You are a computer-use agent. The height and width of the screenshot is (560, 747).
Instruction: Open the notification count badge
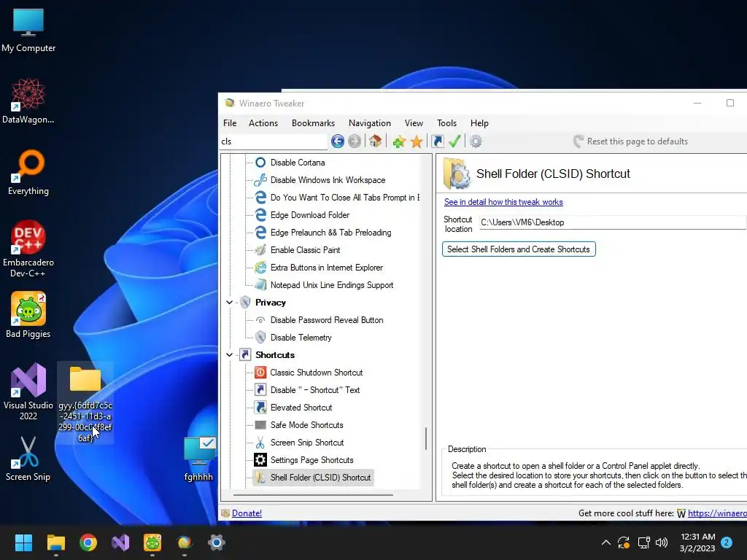(727, 542)
